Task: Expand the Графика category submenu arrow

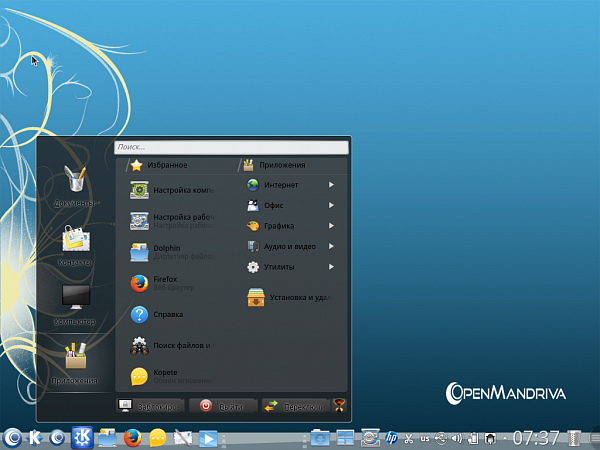Action: [x=331, y=226]
